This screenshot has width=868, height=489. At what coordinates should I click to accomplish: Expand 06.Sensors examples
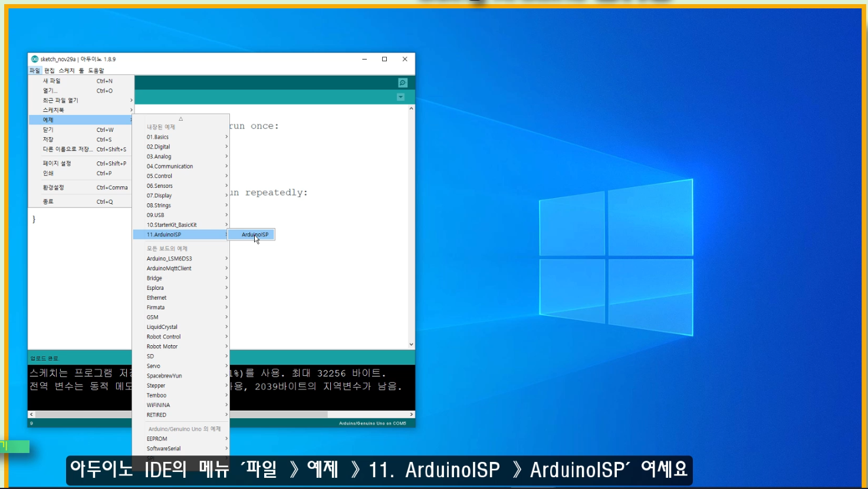tap(181, 186)
